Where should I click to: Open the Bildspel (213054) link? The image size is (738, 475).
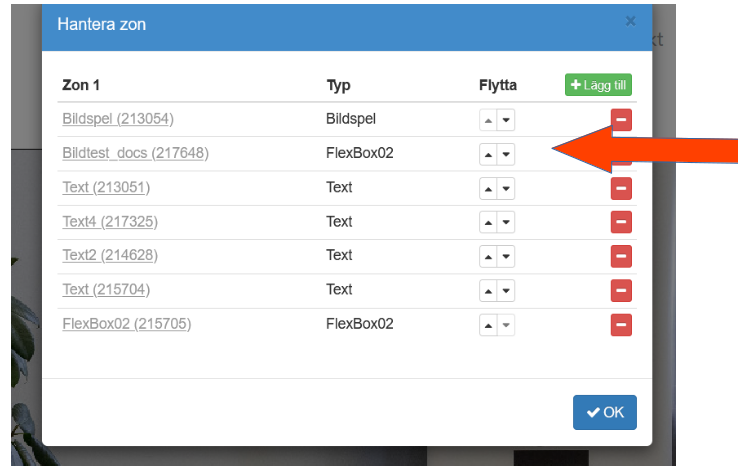tap(118, 119)
